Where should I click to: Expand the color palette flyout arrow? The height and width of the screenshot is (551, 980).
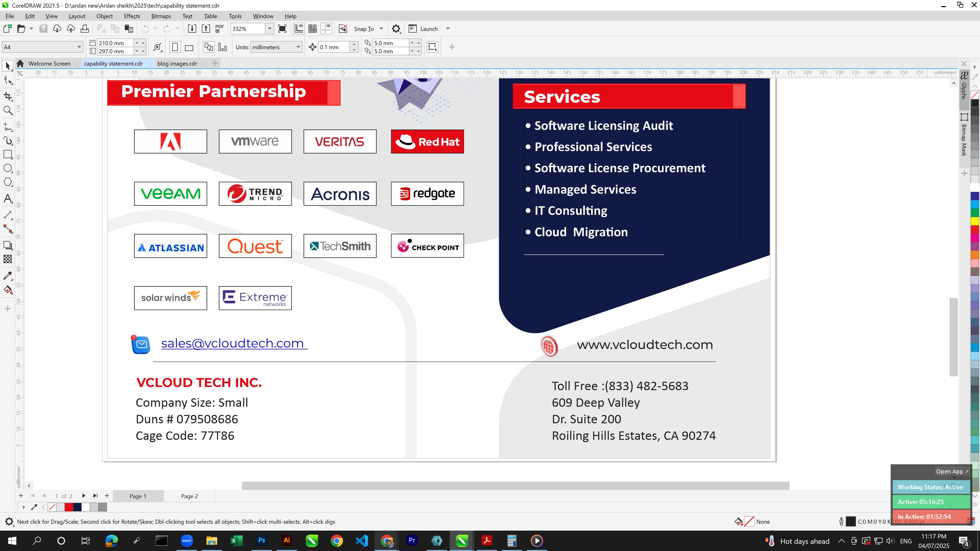click(975, 67)
